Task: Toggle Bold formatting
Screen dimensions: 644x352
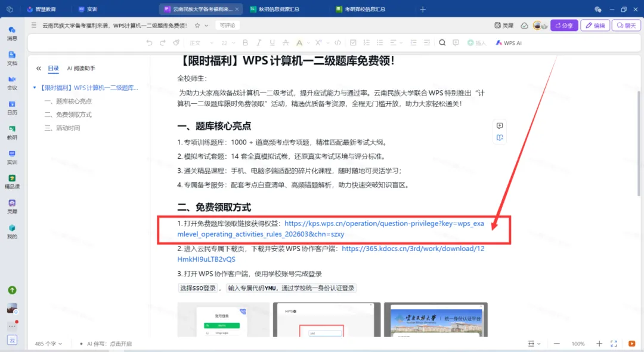Action: tap(245, 43)
